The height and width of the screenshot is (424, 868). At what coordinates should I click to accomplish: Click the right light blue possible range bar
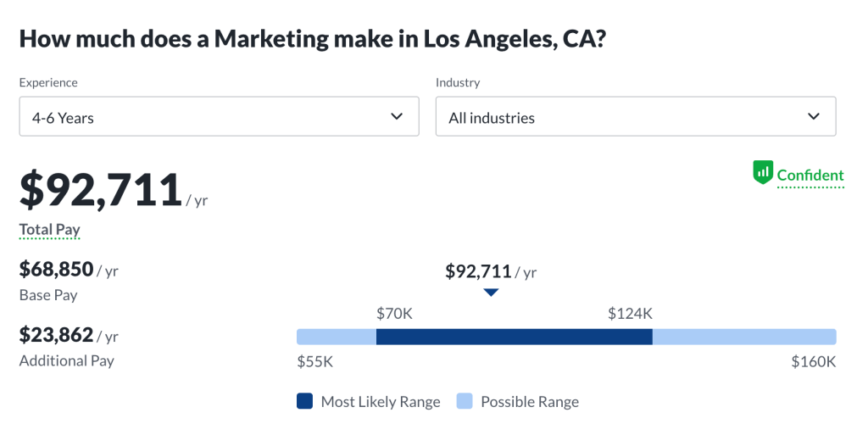(744, 337)
